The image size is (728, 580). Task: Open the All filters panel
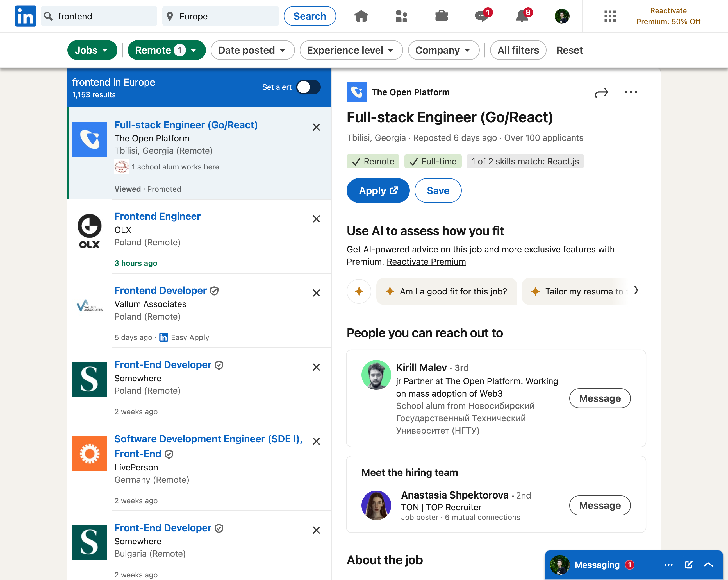coord(518,50)
